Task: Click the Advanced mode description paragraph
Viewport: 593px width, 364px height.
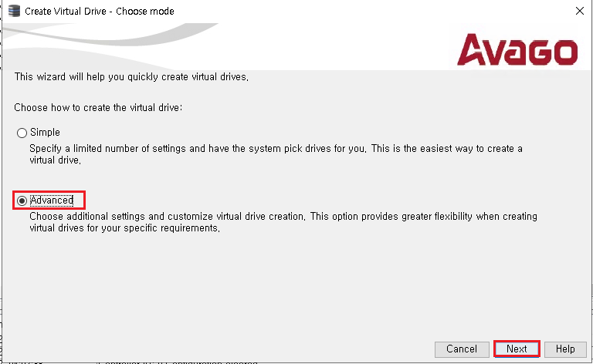Action: [x=283, y=222]
